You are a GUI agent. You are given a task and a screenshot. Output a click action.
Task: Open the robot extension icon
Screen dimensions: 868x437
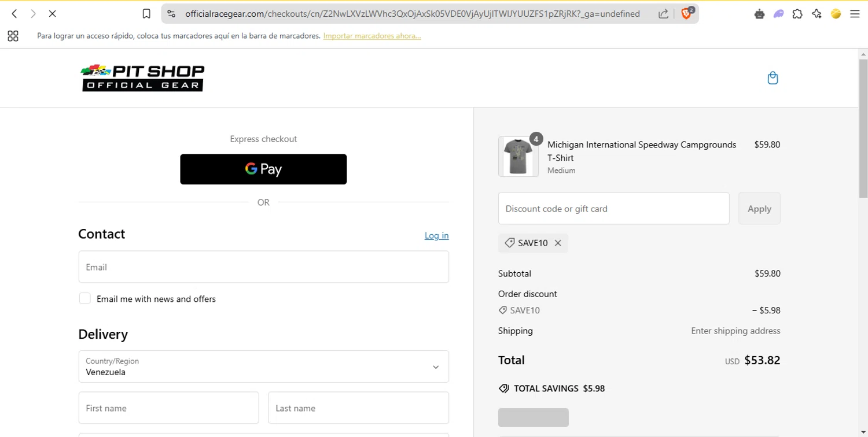(x=759, y=14)
